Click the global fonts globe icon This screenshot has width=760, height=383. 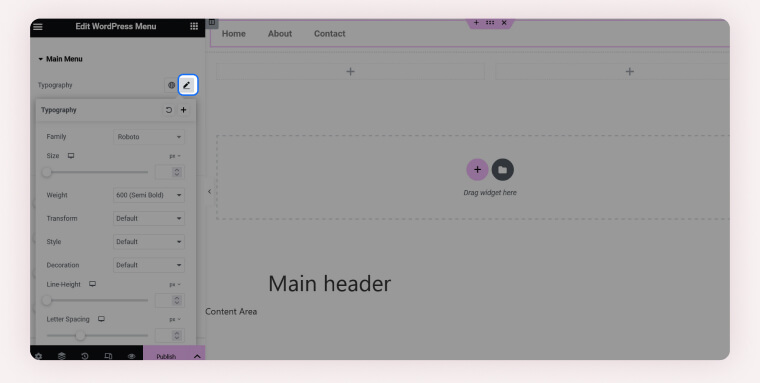point(171,85)
